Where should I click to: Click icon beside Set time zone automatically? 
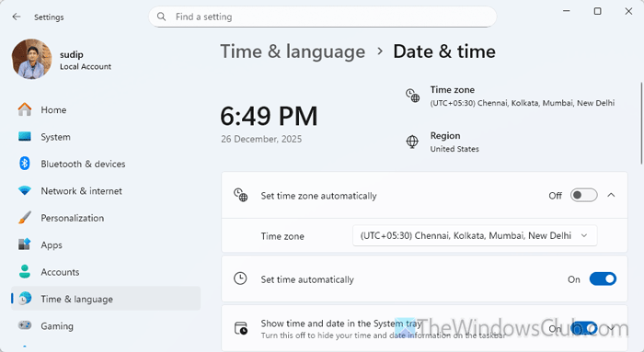click(241, 195)
